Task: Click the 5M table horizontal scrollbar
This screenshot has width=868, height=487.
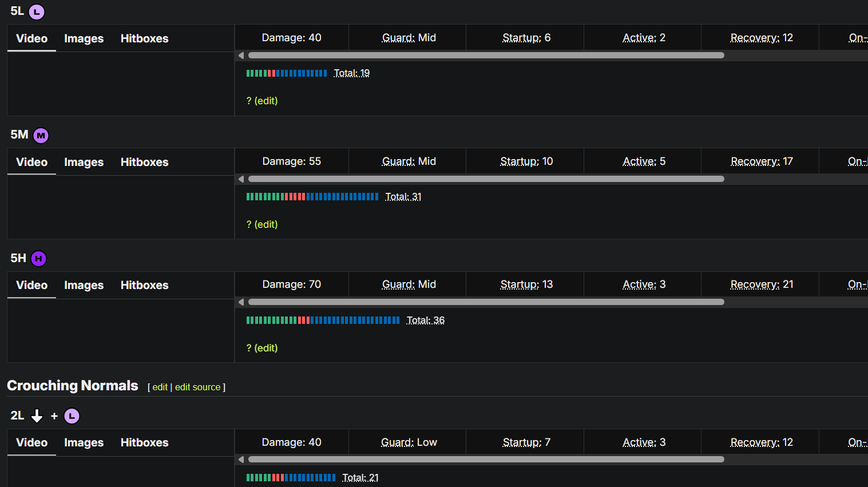Action: tap(486, 179)
